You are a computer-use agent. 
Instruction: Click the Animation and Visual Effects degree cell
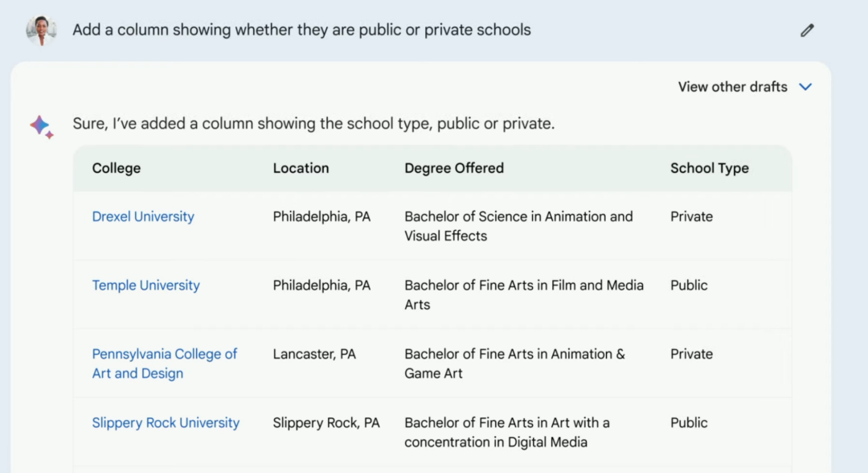tap(518, 226)
